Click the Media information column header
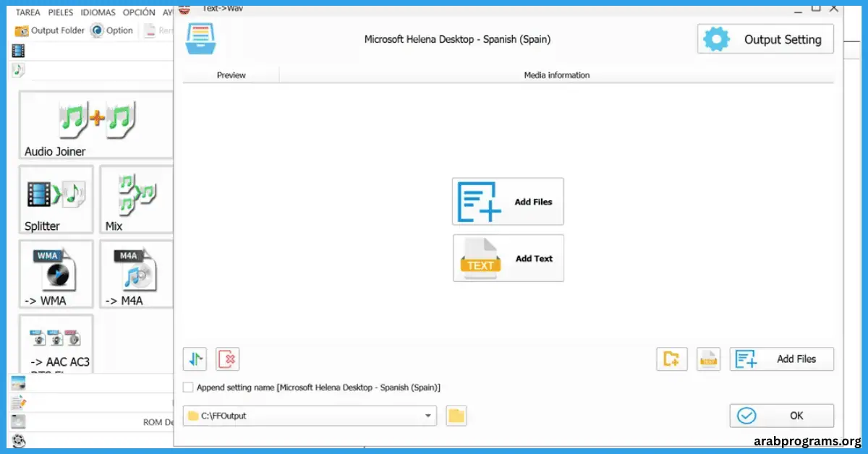The width and height of the screenshot is (868, 454). coord(556,75)
